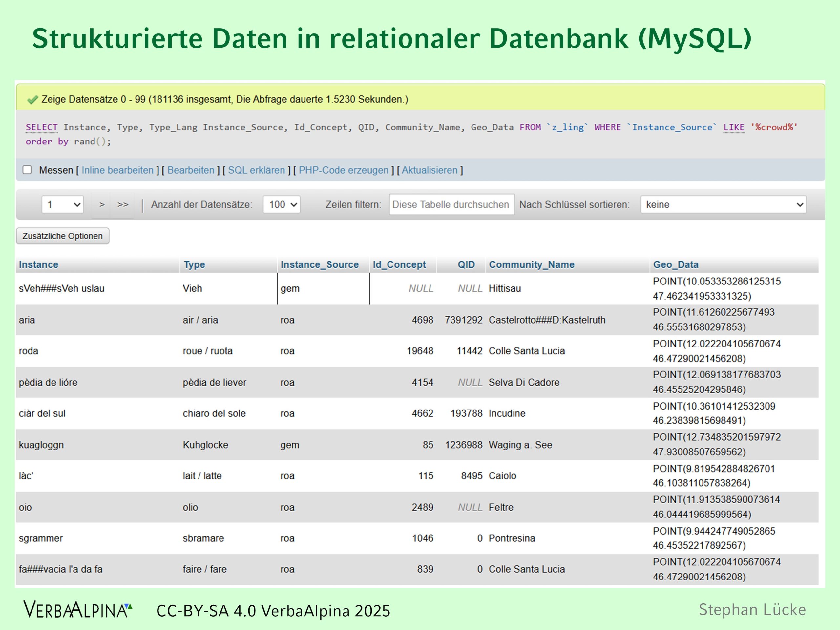Click the 'Hittisau' community cell
The height and width of the screenshot is (630, 840).
click(x=568, y=289)
